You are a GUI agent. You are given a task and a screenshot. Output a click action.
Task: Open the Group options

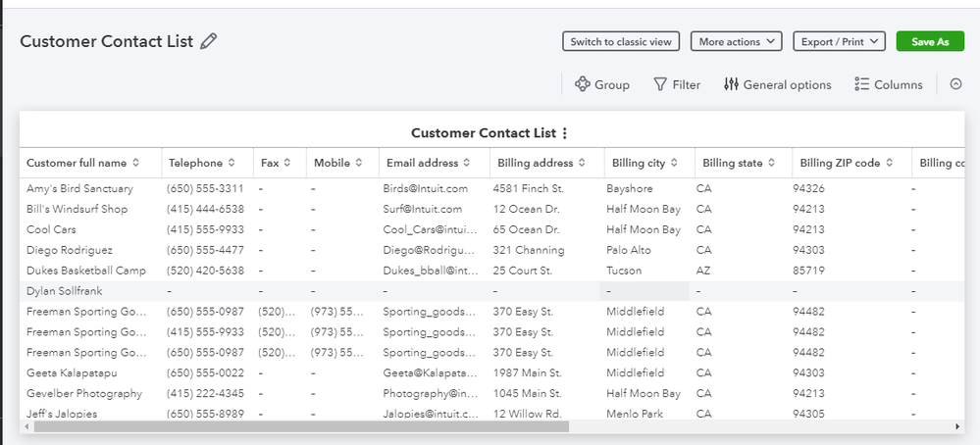point(601,85)
